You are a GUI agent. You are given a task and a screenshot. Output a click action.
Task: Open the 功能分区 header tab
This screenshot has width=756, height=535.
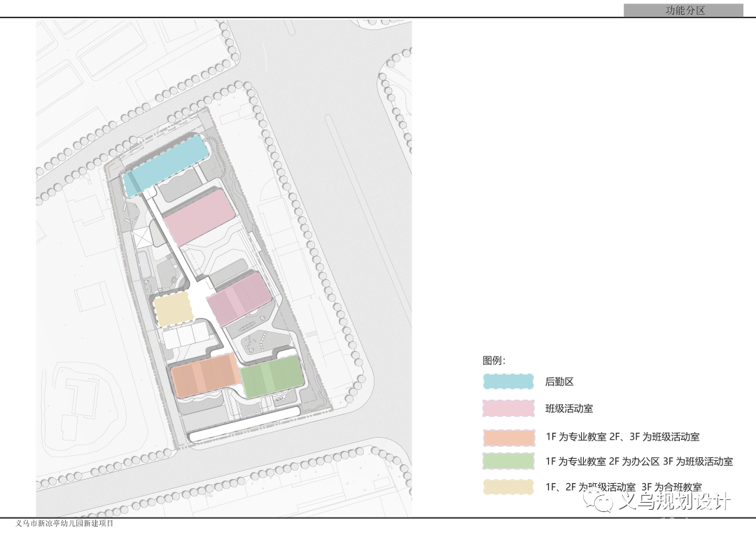click(x=683, y=11)
